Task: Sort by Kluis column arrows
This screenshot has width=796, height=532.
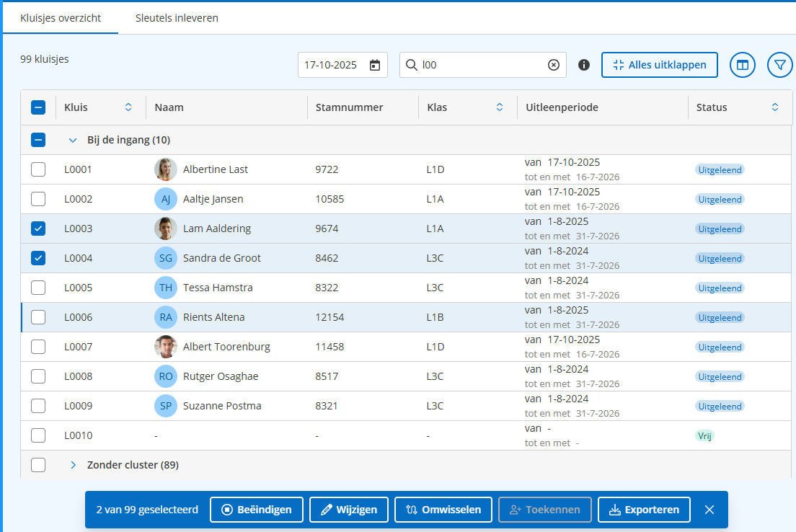Action: [128, 107]
